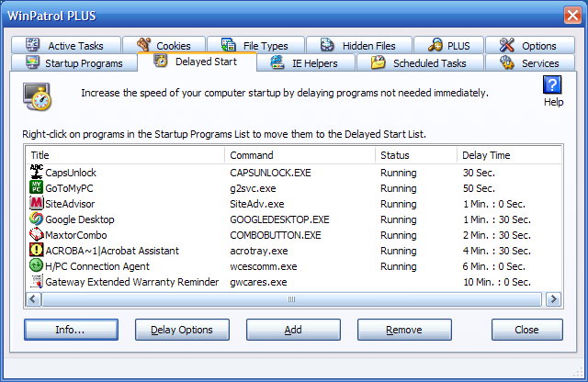Select the CapsUnlock program icon

coord(37,173)
